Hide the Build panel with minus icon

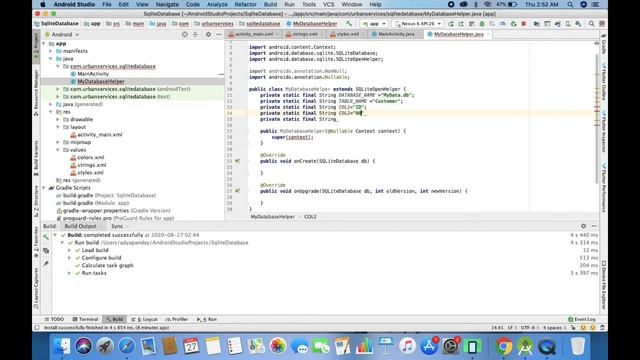[x=594, y=226]
